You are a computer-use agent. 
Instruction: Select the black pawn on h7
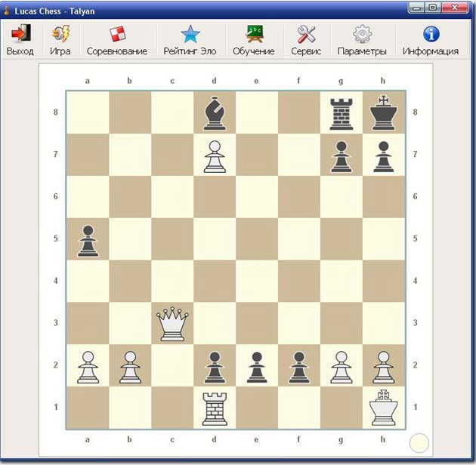(383, 157)
